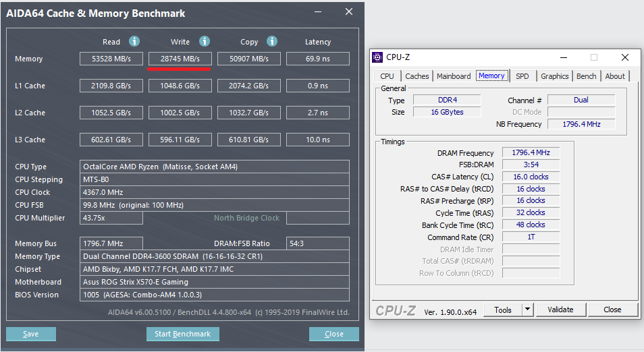644x352 pixels.
Task: Click Memory Read value 53528 MB/s
Action: 111,59
